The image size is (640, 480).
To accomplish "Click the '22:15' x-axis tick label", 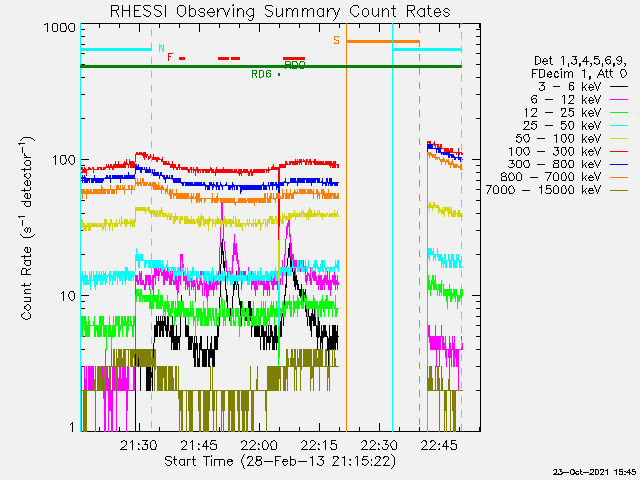I will click(x=319, y=445).
